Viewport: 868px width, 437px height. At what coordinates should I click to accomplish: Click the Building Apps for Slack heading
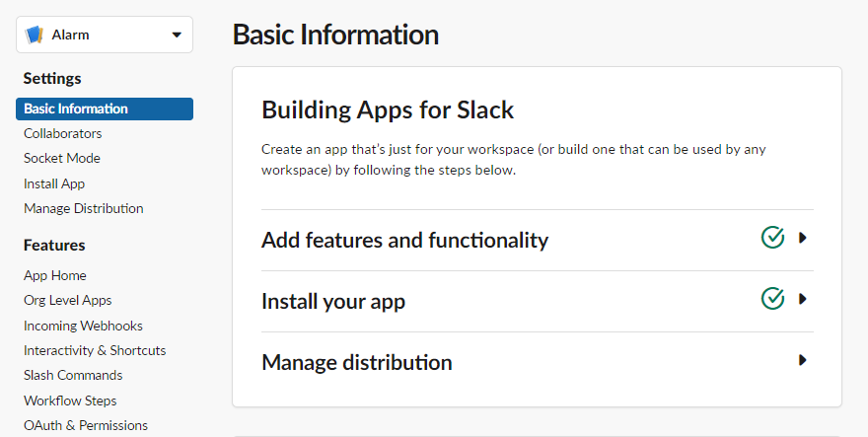(x=388, y=109)
